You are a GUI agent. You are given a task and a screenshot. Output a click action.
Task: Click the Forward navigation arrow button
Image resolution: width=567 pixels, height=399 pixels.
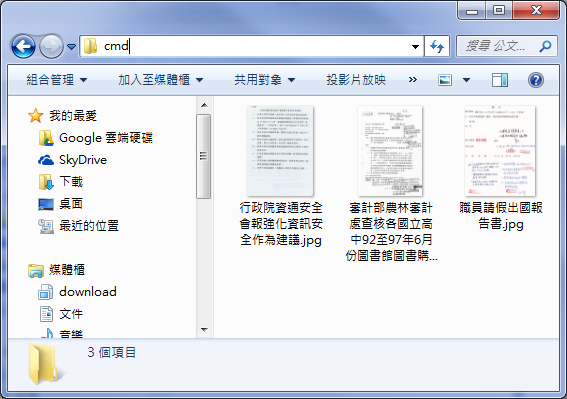click(51, 46)
